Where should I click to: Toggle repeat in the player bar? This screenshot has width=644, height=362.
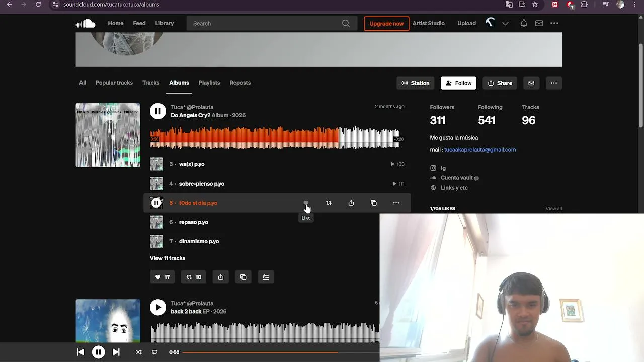click(155, 352)
